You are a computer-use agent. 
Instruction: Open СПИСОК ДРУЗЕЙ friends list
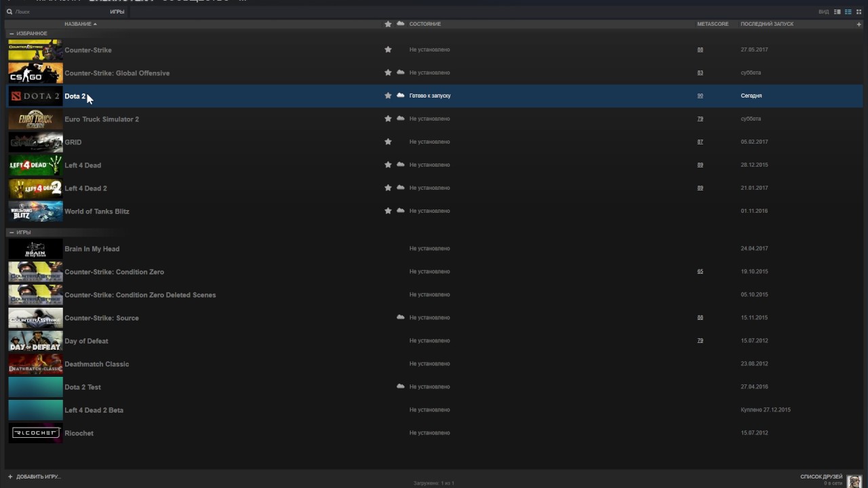click(821, 476)
